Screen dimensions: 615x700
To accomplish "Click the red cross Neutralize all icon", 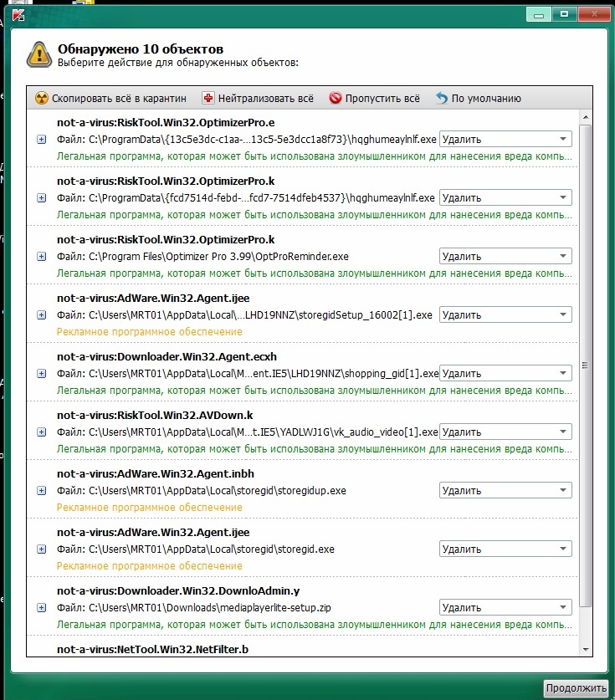I will [x=208, y=98].
